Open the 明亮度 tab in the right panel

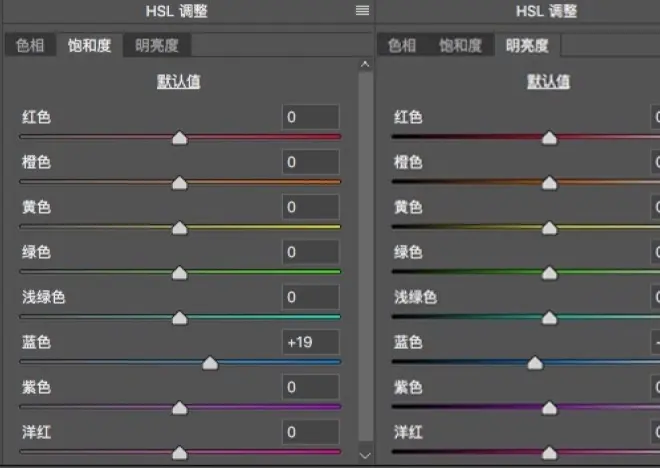527,45
